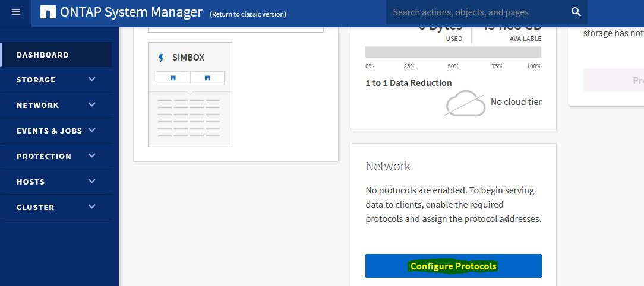Click the Network card heading
Viewport: 644px width, 286px height.
388,166
